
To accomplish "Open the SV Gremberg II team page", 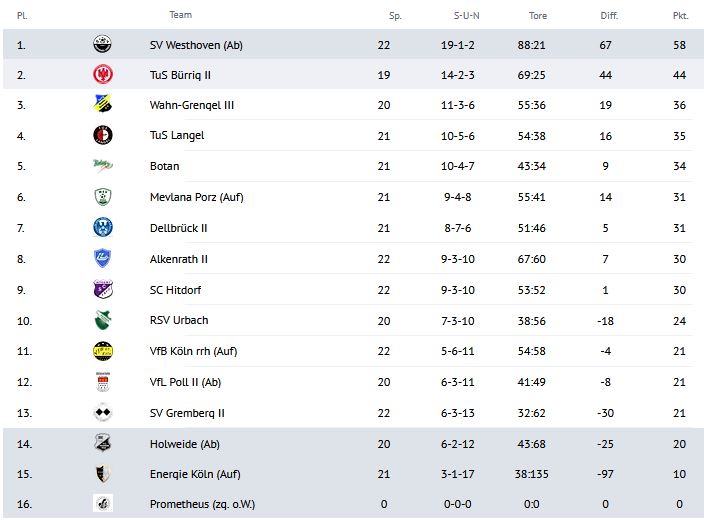I will 187,413.
